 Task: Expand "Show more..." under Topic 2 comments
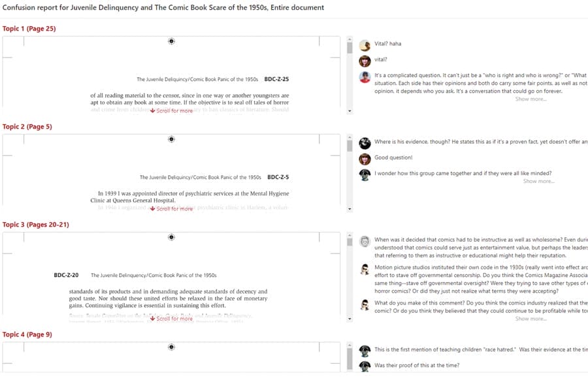538,182
